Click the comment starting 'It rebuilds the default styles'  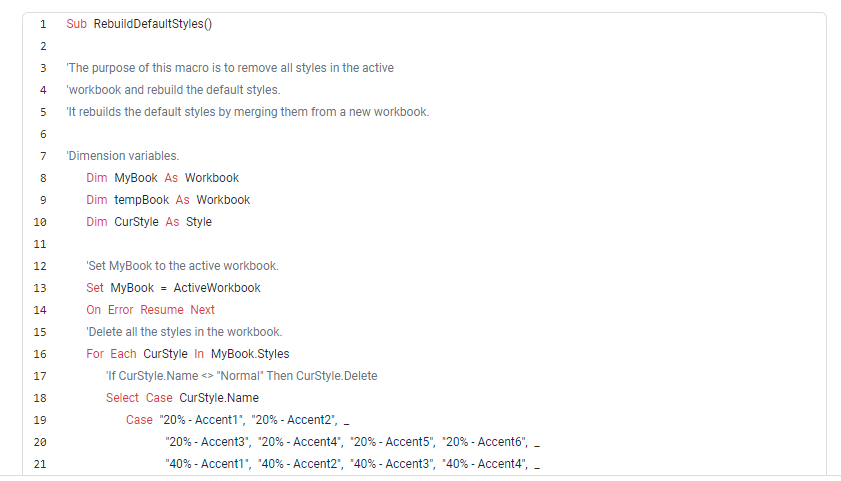point(247,112)
